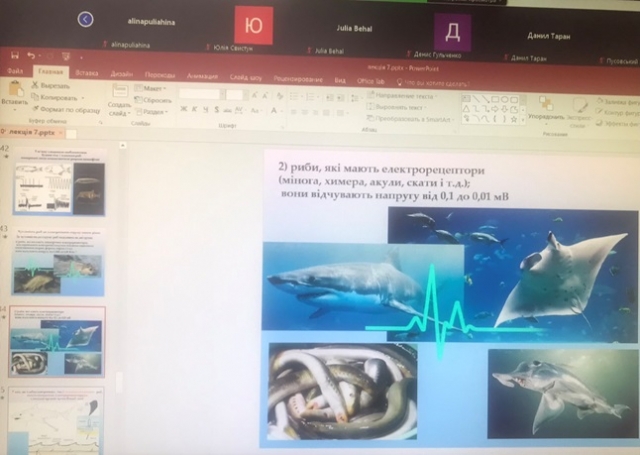The height and width of the screenshot is (455, 640).
Task: Click slide panel scrollbar up arrow
Action: (x=123, y=145)
